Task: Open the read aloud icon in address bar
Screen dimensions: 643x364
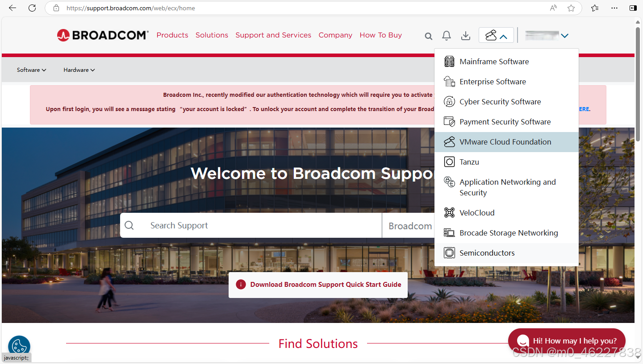Action: coord(554,8)
